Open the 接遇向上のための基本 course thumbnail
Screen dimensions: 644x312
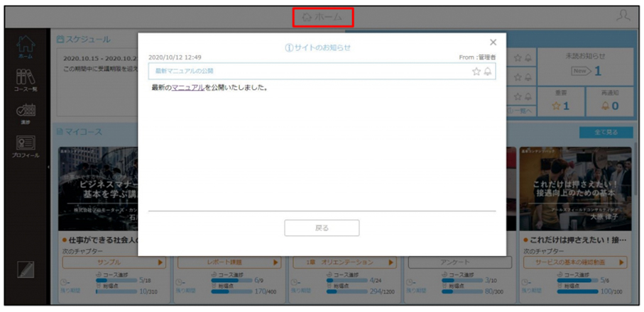click(x=575, y=189)
